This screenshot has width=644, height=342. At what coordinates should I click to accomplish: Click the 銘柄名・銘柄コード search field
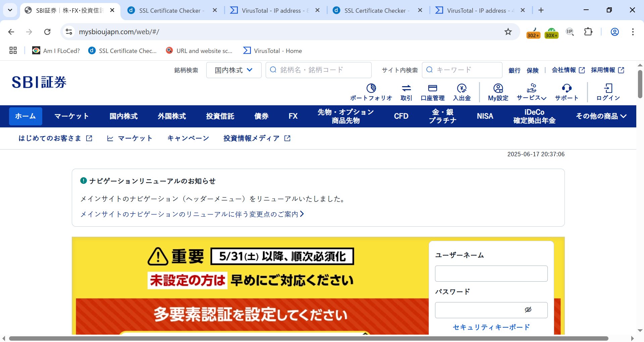click(x=319, y=70)
